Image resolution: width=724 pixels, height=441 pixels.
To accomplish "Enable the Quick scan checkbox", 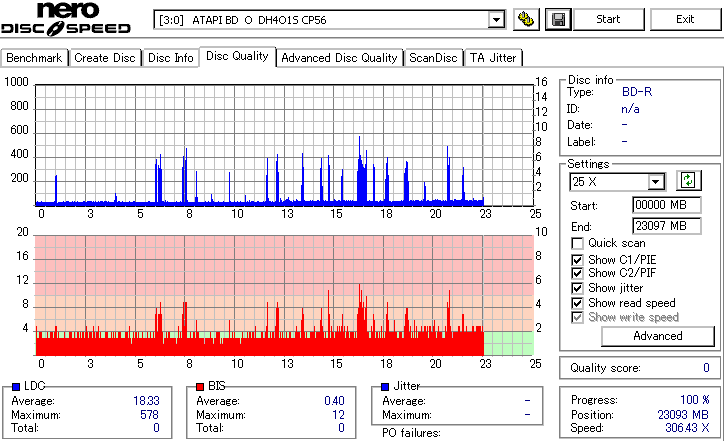I will [577, 243].
